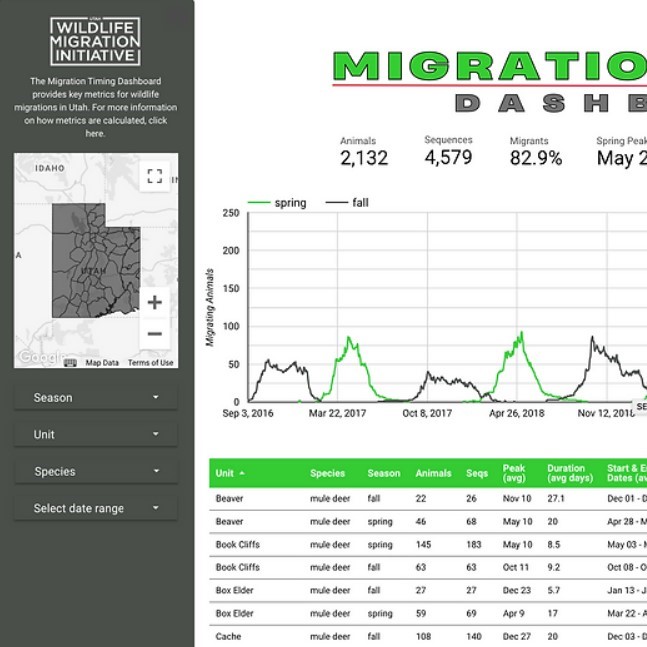Click the Wildlife Migration Initiative logo

(95, 41)
